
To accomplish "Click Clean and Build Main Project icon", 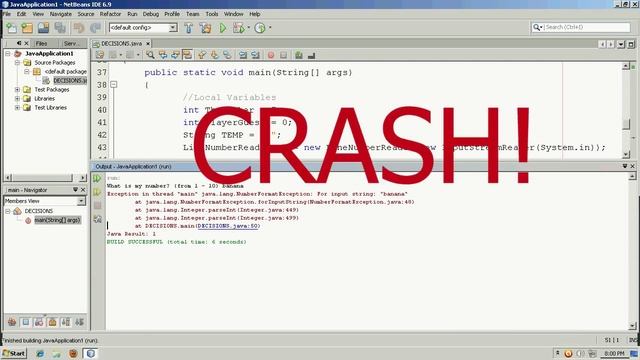I will click(205, 28).
